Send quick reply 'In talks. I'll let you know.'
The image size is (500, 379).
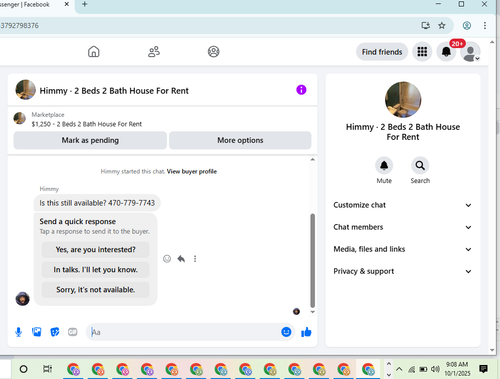pos(95,270)
